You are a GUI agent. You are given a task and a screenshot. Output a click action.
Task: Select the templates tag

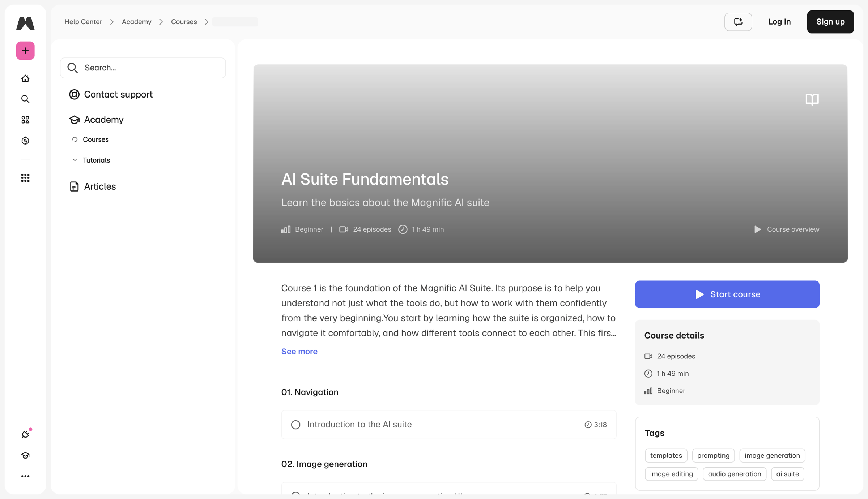(666, 456)
